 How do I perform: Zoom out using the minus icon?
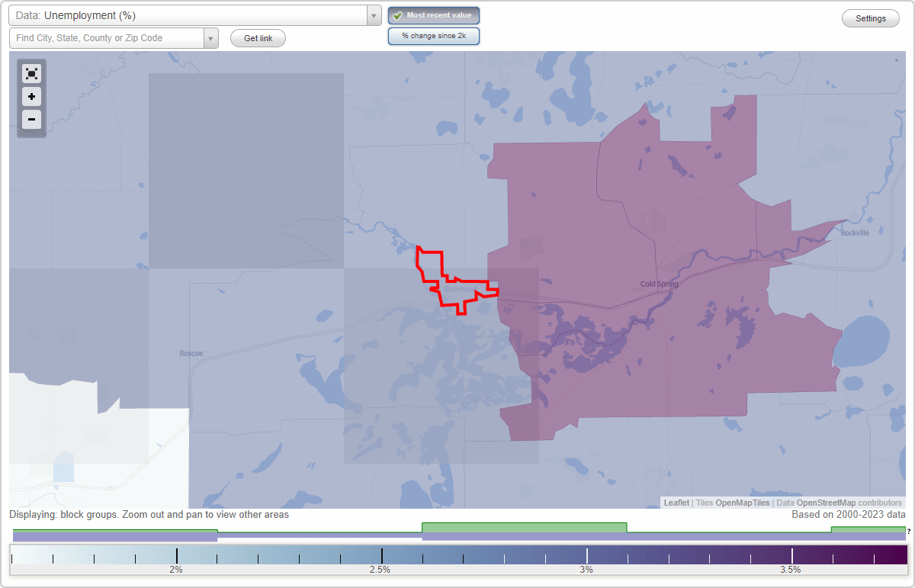pos(31,119)
